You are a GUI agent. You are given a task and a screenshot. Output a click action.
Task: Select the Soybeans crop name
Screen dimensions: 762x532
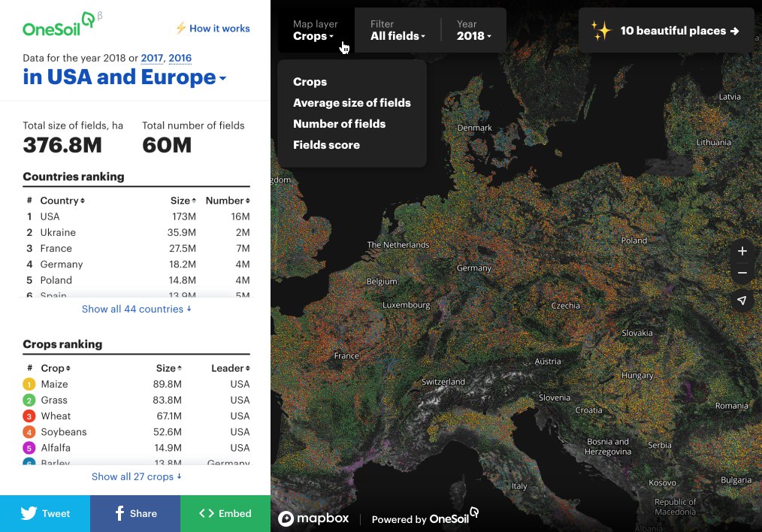click(x=64, y=432)
